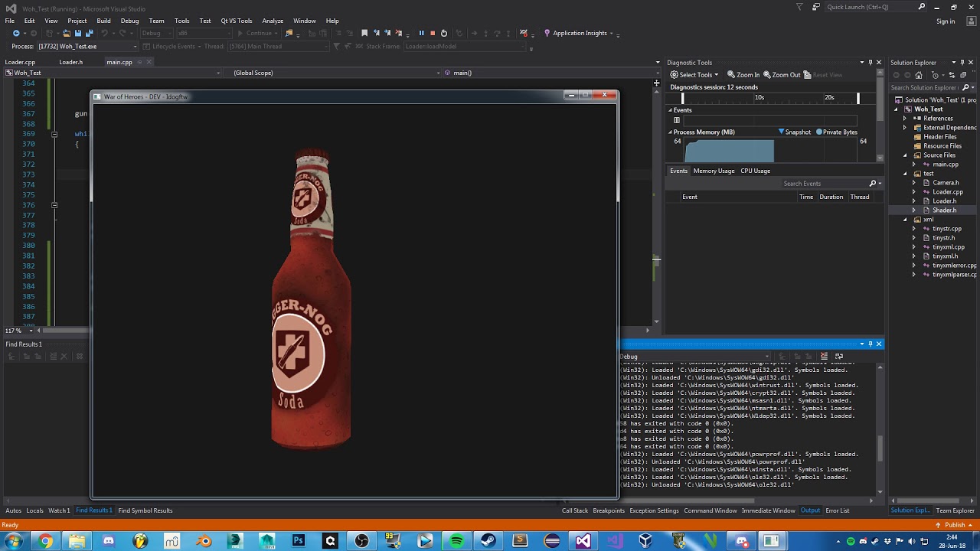This screenshot has width=980, height=551.
Task: Click Save All in the toolbar
Action: 90,33
